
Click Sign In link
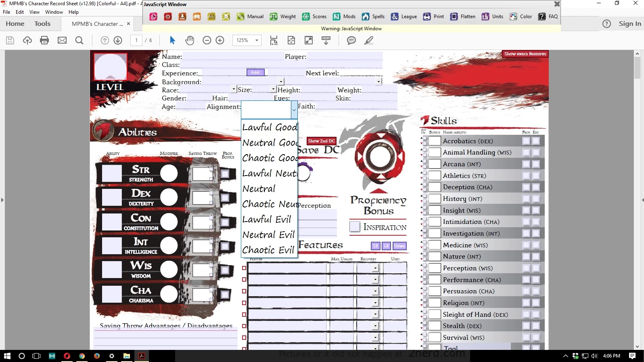pos(629,24)
